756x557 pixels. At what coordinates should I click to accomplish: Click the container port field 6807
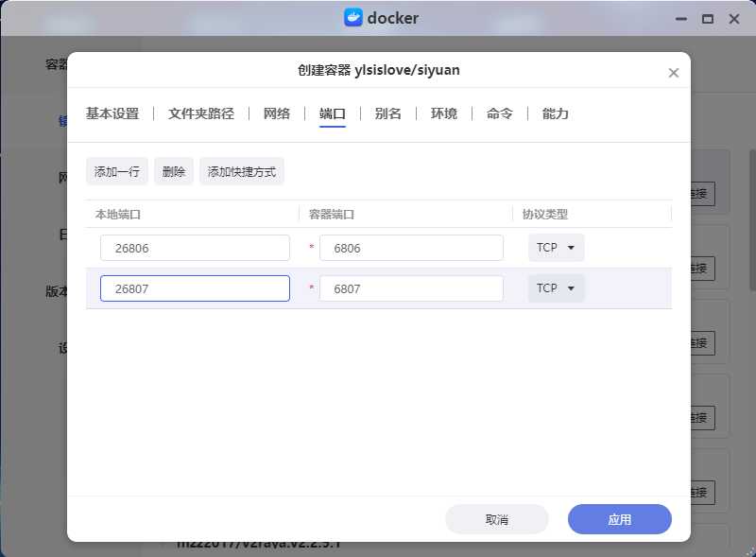[411, 288]
